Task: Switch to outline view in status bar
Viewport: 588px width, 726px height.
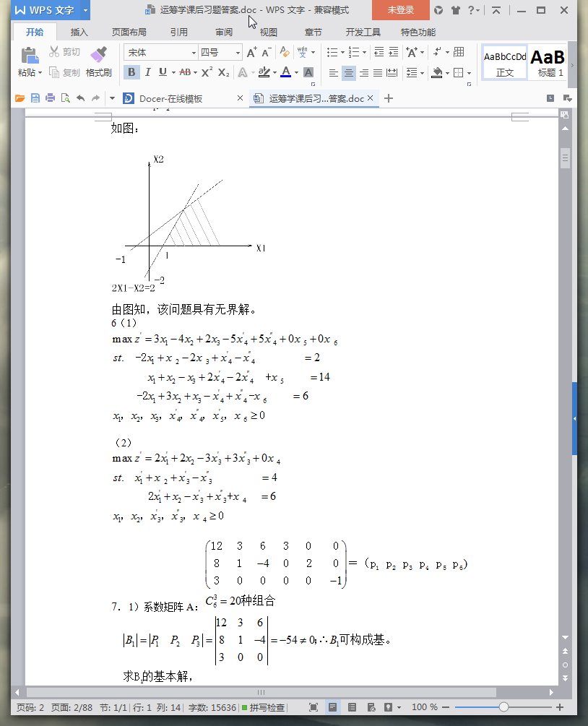Action: [352, 707]
